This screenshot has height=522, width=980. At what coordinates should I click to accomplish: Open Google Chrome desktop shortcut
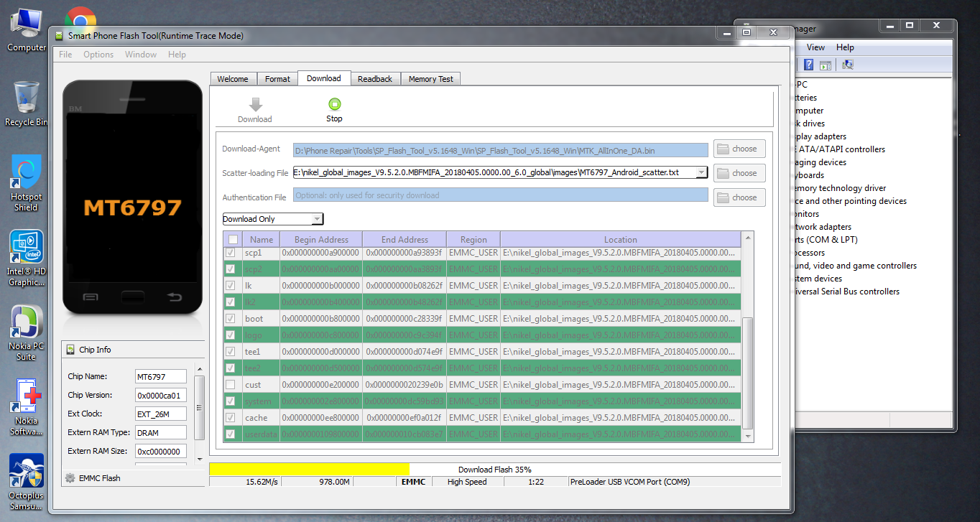coord(80,18)
